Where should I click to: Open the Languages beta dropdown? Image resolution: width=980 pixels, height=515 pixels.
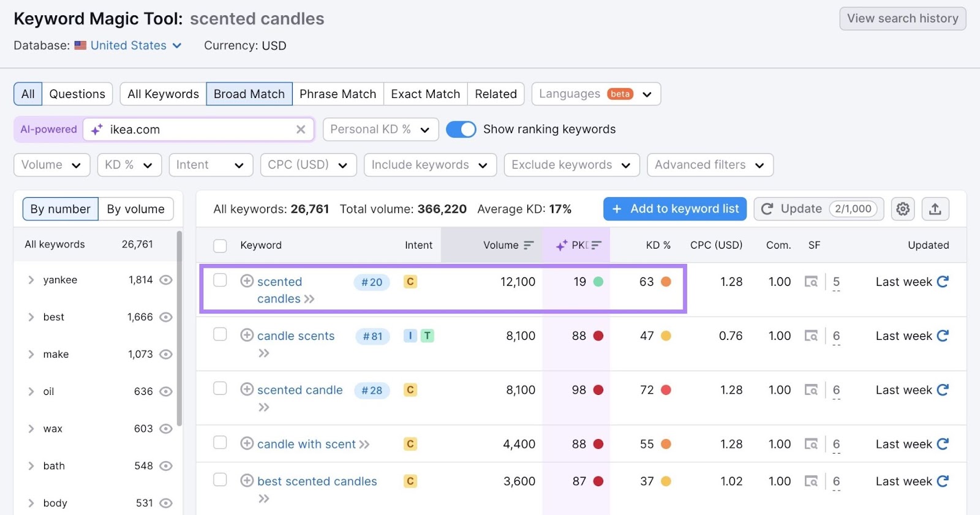(596, 94)
